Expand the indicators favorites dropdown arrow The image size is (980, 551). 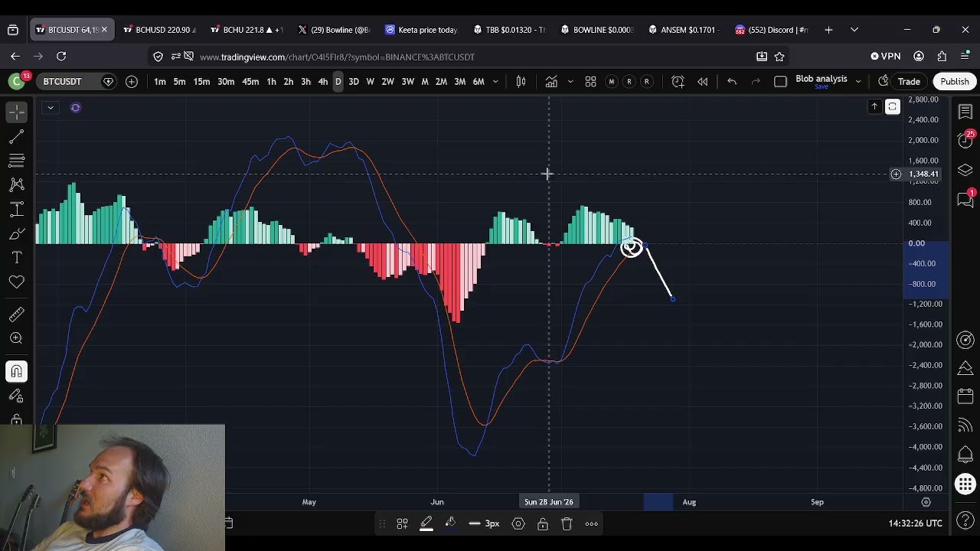570,82
